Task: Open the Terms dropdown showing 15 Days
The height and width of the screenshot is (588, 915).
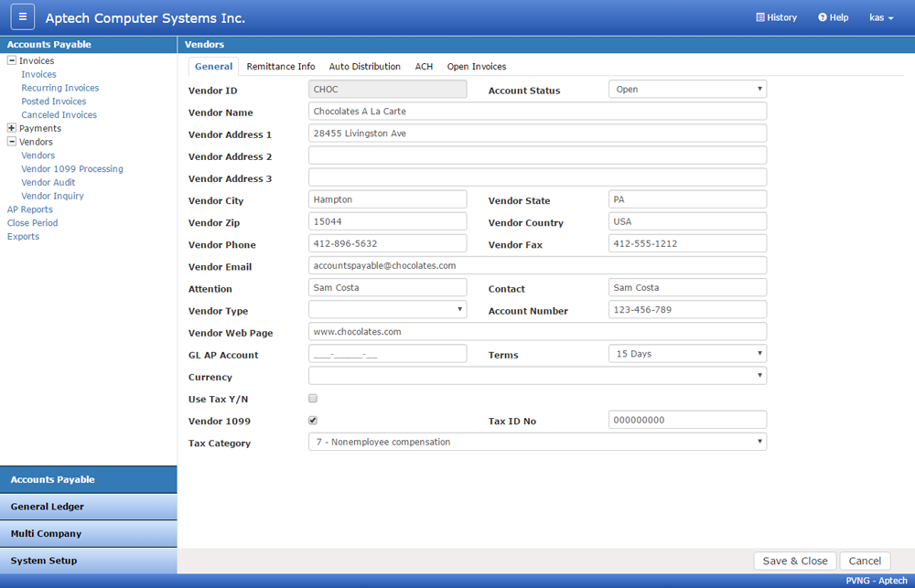Action: [x=687, y=354]
